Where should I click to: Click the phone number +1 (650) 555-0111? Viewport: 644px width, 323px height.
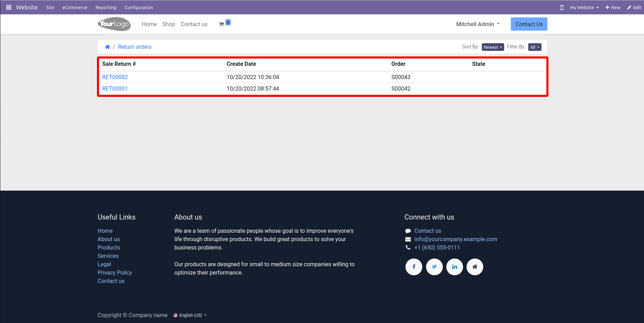[437, 247]
